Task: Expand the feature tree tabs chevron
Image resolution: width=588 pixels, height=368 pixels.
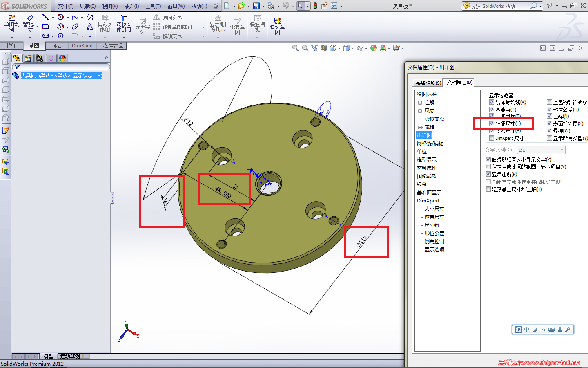Action: pos(106,58)
